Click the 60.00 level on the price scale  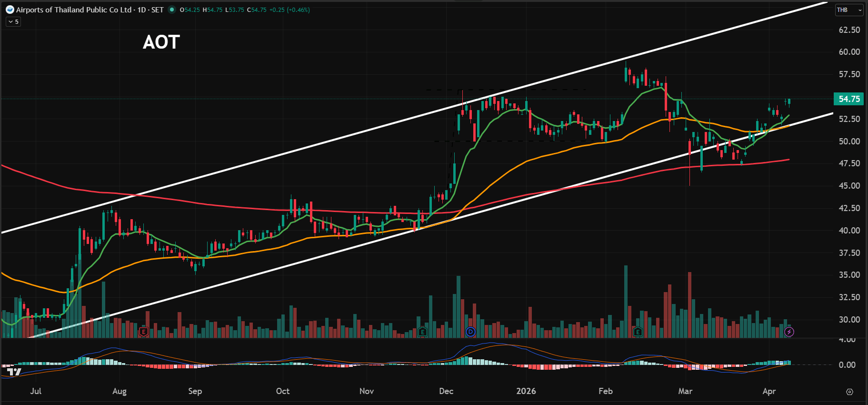point(849,52)
